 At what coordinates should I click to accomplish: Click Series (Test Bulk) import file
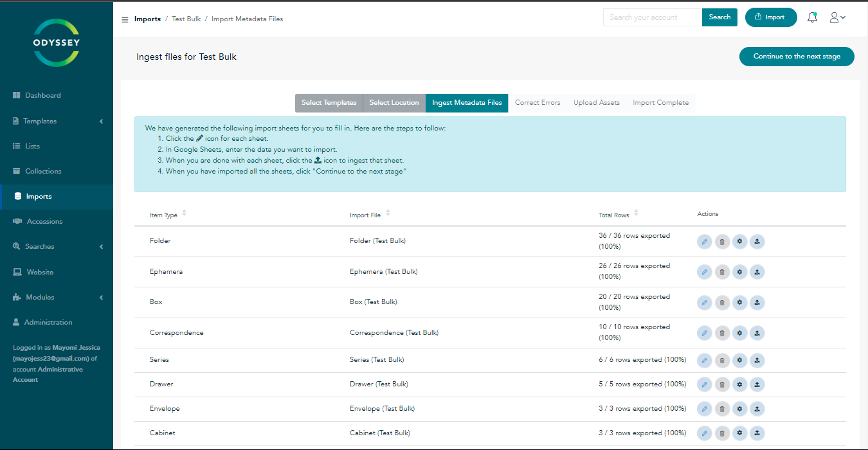[x=377, y=360]
